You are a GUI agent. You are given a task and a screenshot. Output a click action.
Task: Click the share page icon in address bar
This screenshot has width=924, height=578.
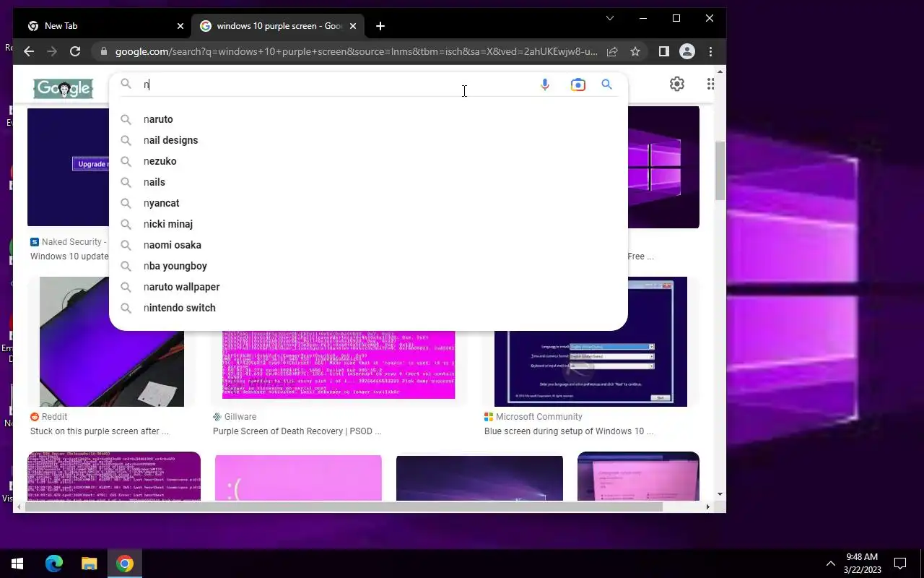click(612, 51)
